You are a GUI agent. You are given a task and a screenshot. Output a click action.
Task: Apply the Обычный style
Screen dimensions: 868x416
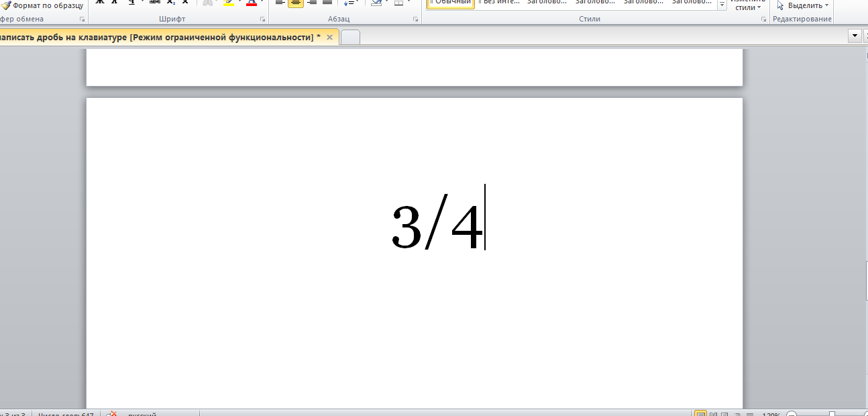click(x=451, y=3)
